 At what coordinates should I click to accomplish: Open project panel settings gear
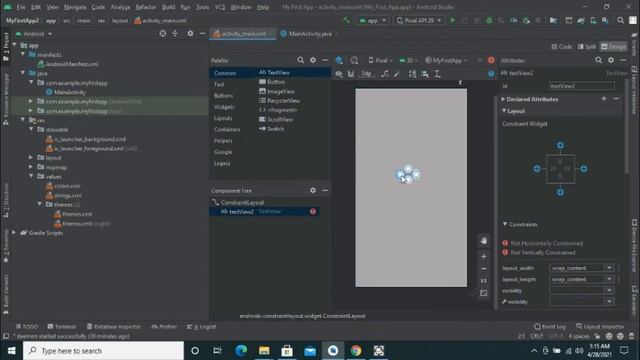(x=190, y=33)
